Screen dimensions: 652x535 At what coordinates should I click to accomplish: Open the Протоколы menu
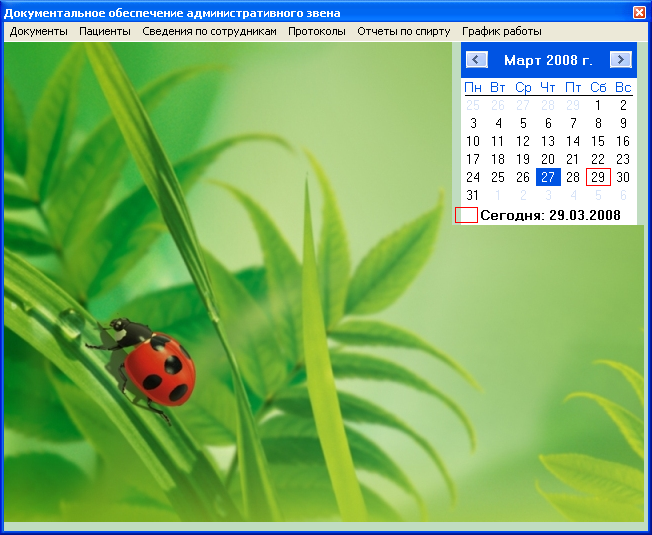(x=317, y=32)
